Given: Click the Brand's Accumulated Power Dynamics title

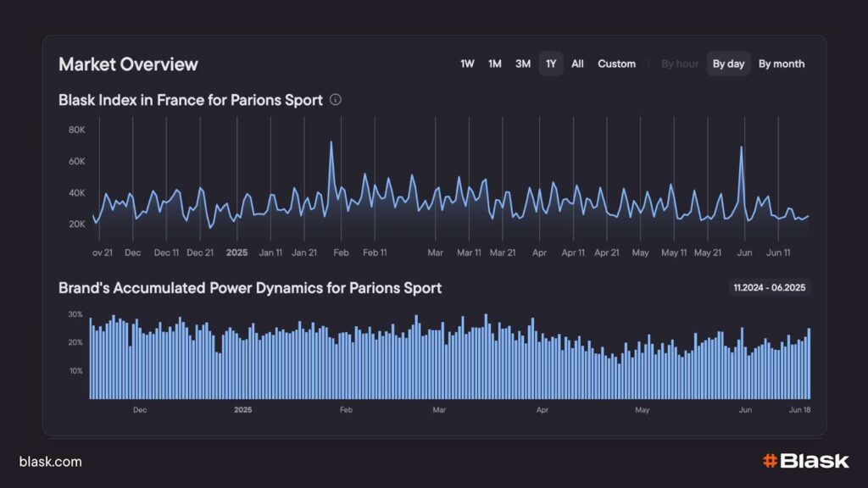Looking at the screenshot, I should 250,288.
